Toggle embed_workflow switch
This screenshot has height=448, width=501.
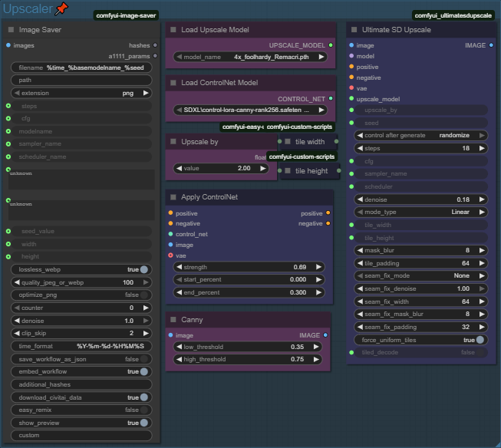coord(144,371)
